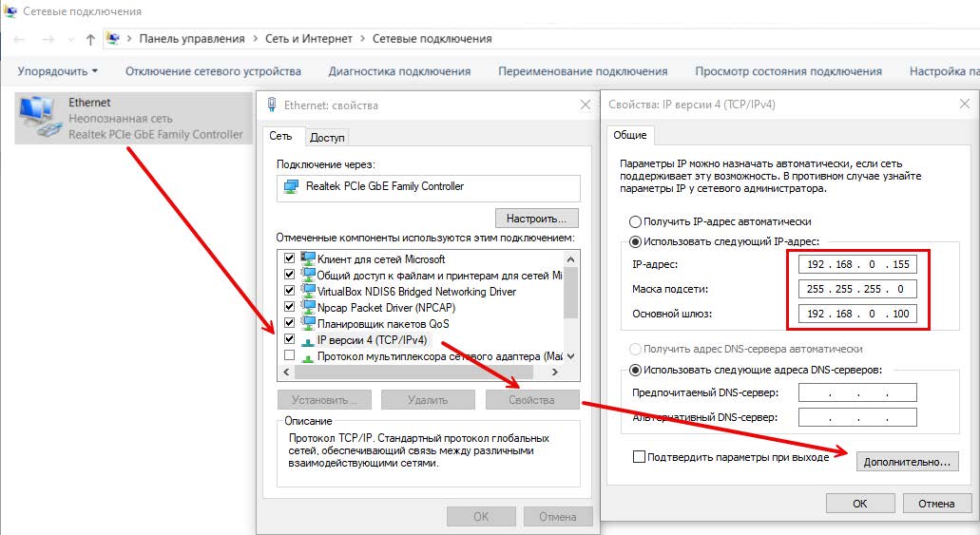980x535 pixels.
Task: Click the back arrow in Explorer window
Action: pyautogui.click(x=19, y=39)
